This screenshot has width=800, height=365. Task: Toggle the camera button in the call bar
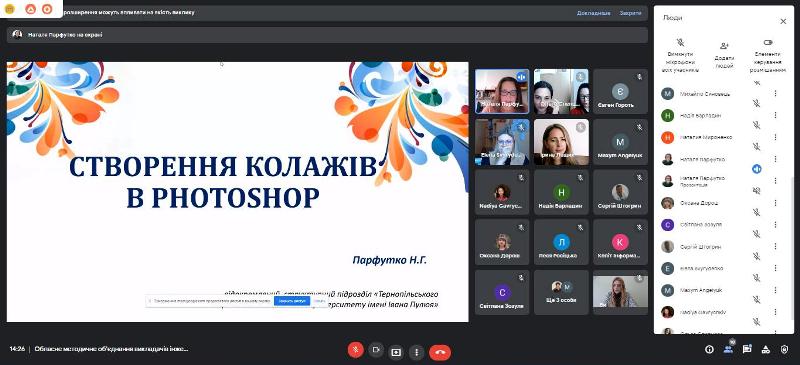[x=376, y=350]
